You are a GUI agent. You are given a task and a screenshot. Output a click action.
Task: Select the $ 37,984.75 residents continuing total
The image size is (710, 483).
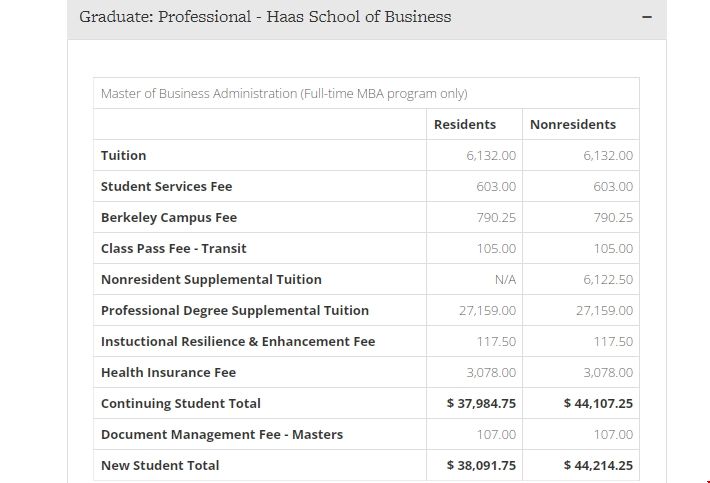[x=481, y=403]
